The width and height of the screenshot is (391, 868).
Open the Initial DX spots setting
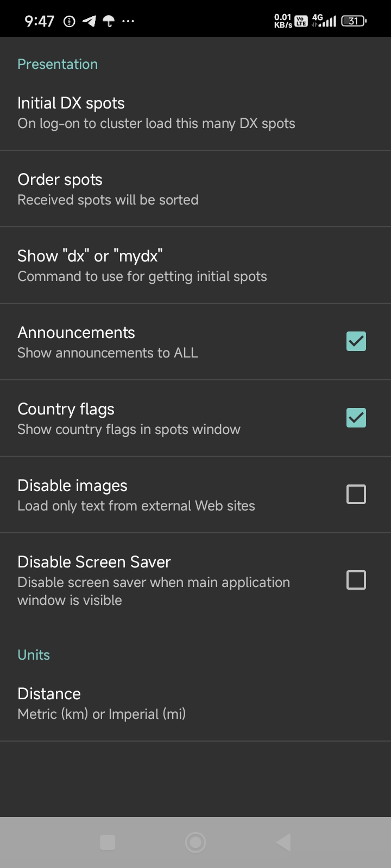[x=156, y=112]
